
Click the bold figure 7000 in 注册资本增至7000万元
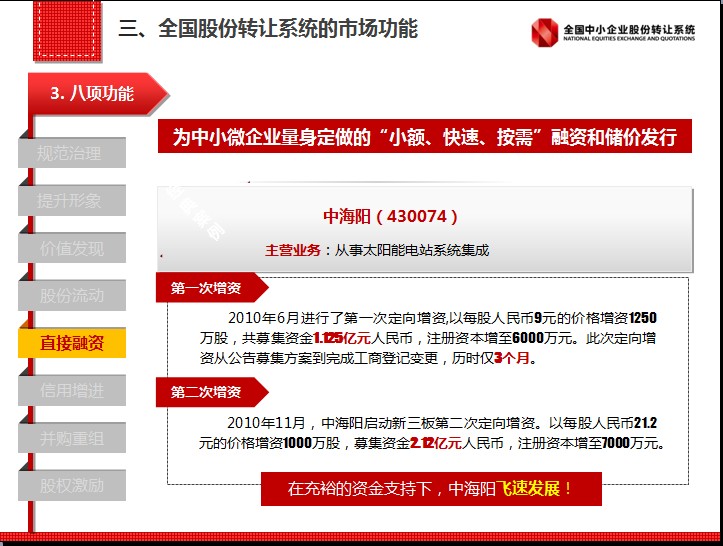click(x=616, y=443)
